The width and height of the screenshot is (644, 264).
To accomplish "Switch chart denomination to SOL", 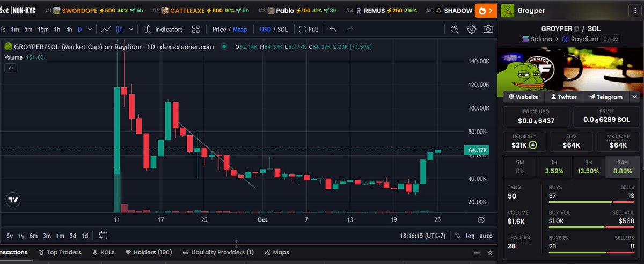I will pyautogui.click(x=284, y=30).
